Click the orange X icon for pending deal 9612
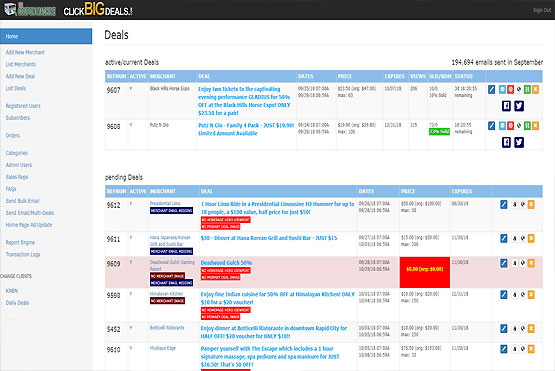 click(x=531, y=205)
